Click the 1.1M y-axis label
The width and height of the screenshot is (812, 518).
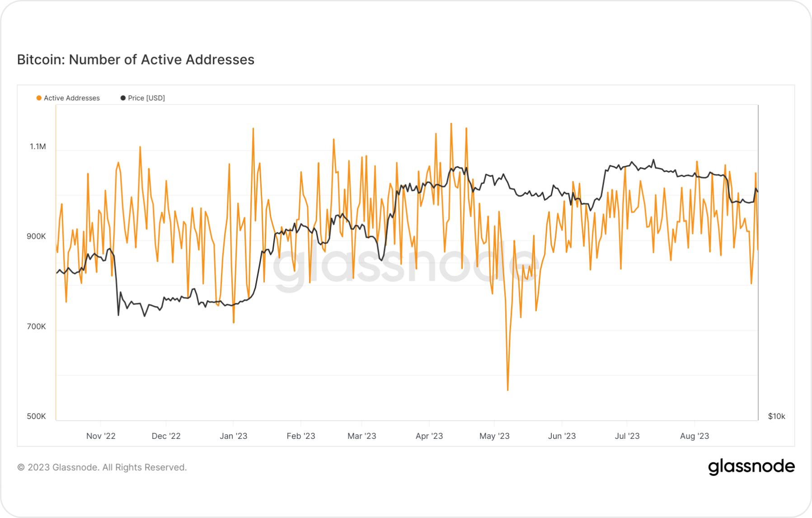(38, 146)
